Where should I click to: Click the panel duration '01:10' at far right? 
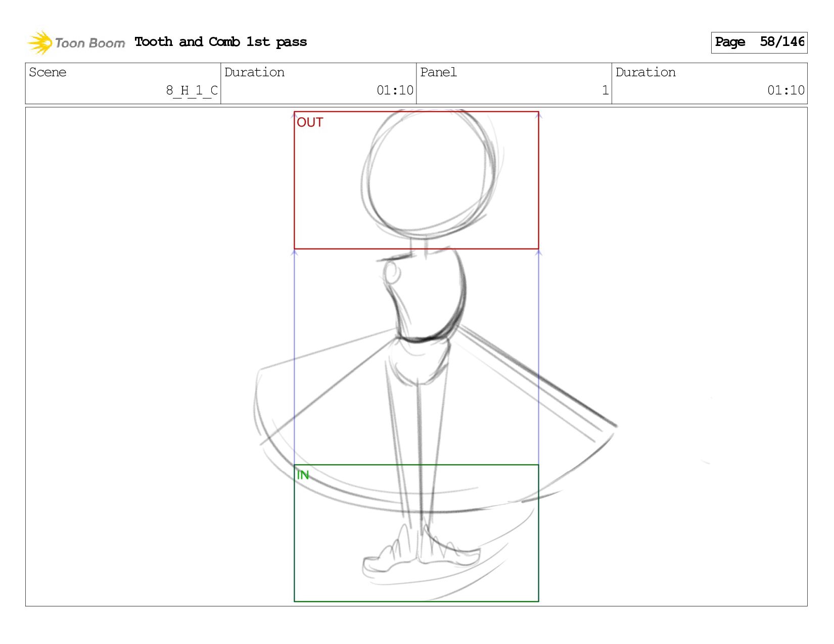point(785,90)
